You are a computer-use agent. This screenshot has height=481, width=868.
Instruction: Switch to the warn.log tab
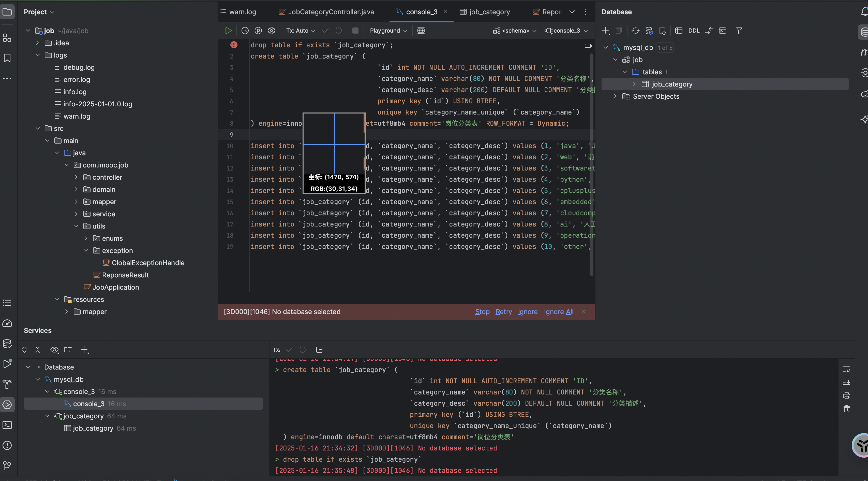coord(238,12)
